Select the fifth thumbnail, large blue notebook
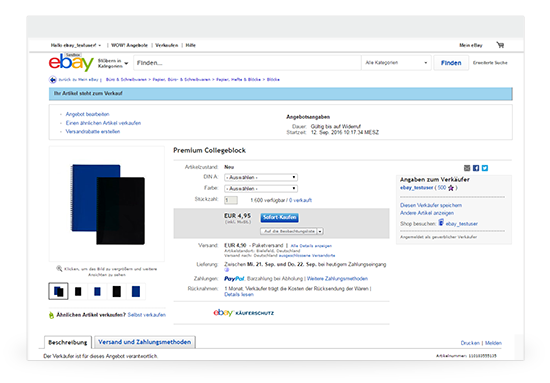Image resolution: width=550 pixels, height=383 pixels. click(x=136, y=291)
